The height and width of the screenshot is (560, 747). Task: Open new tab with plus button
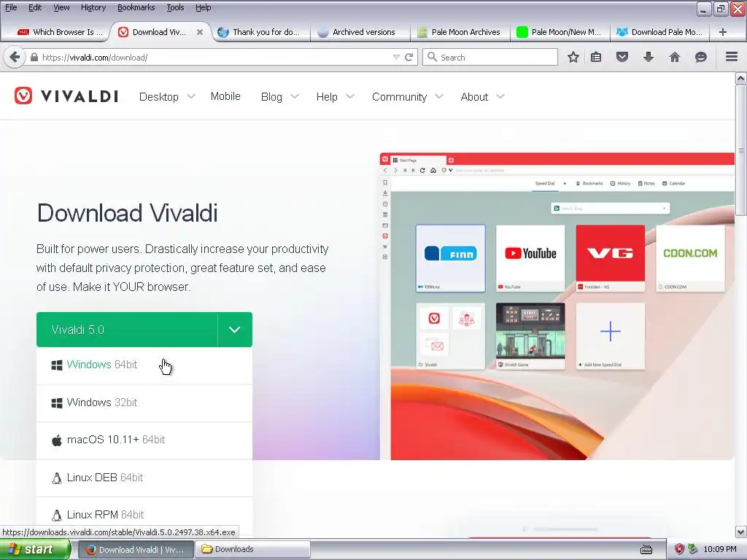[723, 32]
